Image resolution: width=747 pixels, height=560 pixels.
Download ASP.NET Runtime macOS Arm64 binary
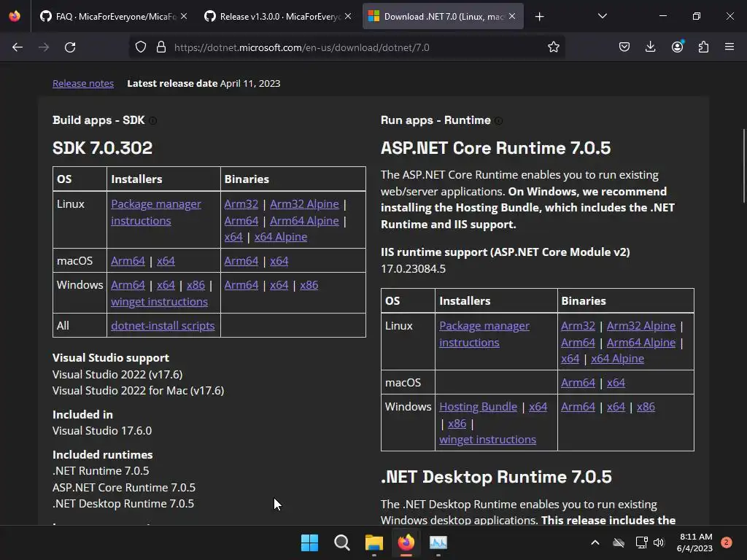(578, 382)
